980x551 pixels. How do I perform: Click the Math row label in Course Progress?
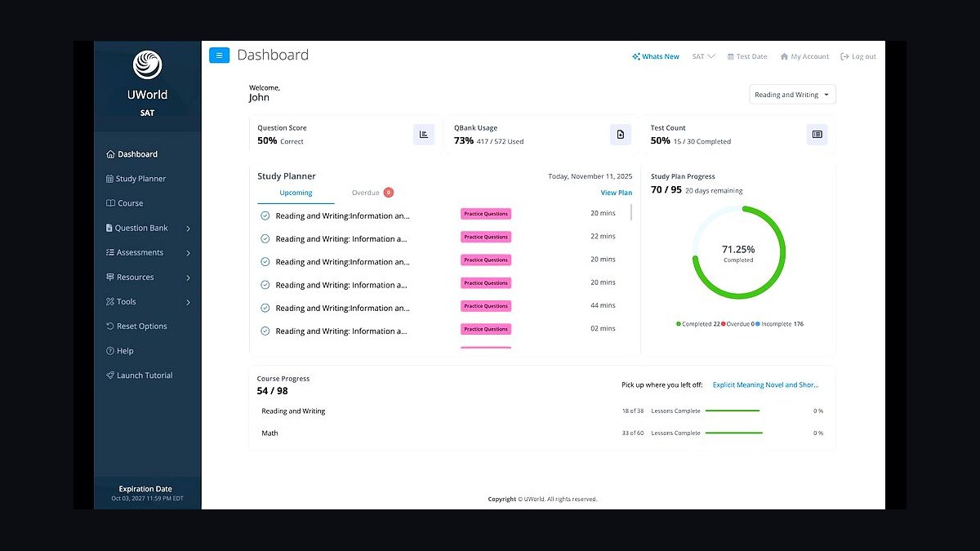point(269,433)
